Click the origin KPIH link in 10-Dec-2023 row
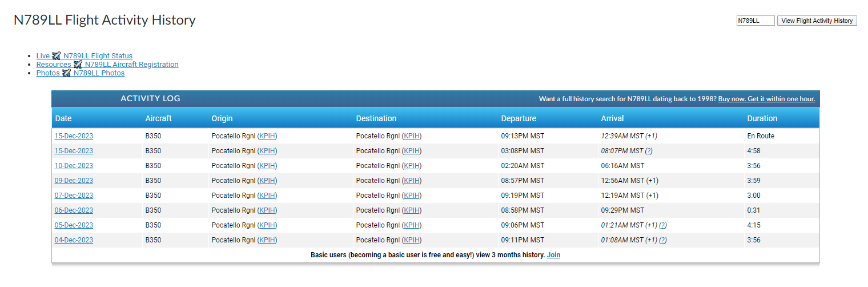868x287 pixels. coord(267,166)
